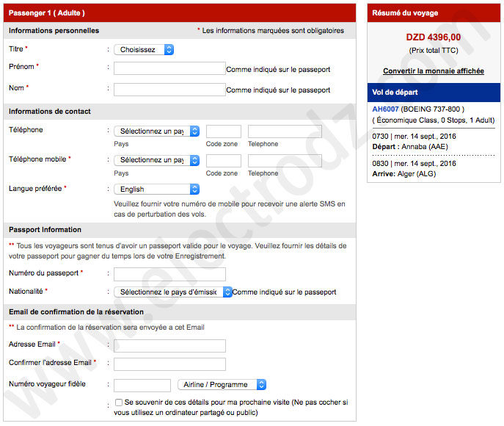Click the 'Informations de contact' section heading
This screenshot has width=504, height=426.
coord(50,112)
